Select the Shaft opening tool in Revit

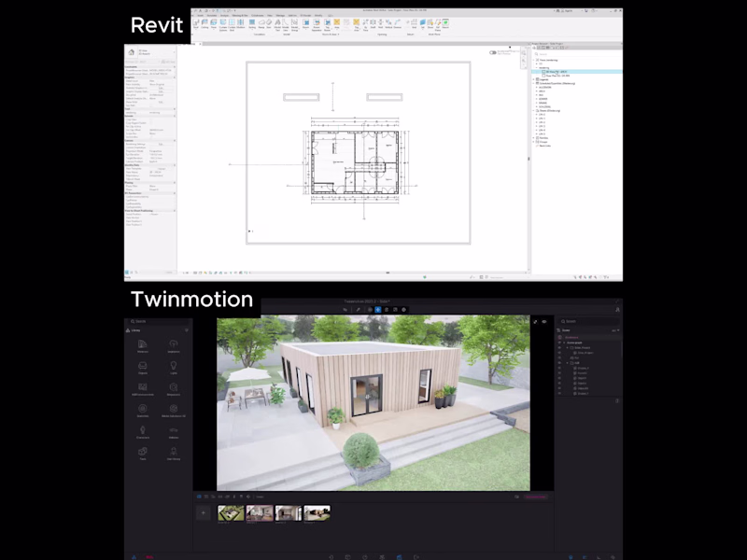(x=373, y=23)
